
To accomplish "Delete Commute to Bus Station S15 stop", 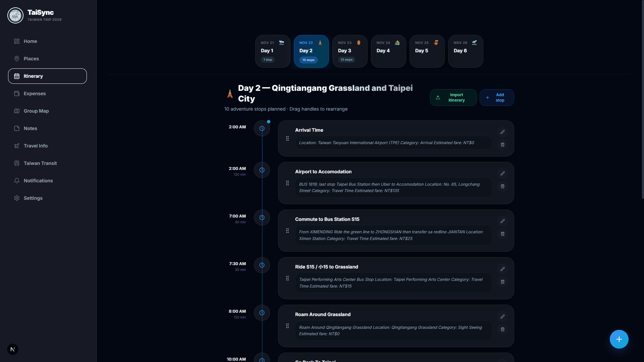I will pyautogui.click(x=502, y=234).
